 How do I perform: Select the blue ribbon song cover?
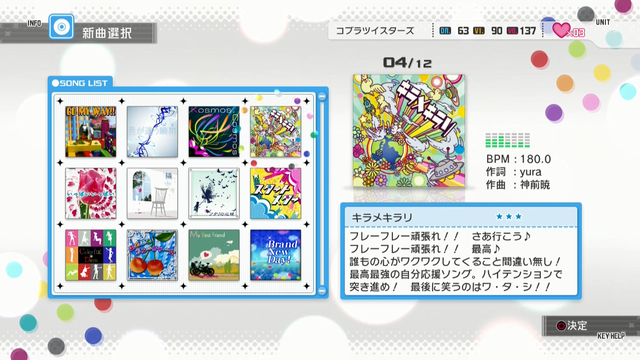pos(152,131)
